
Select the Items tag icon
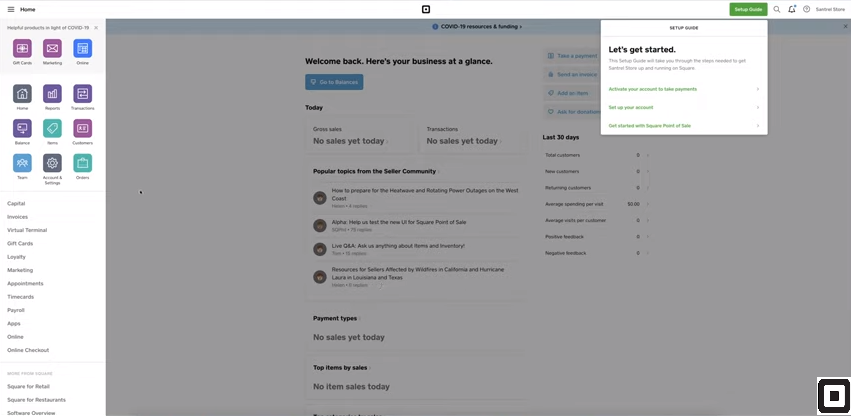click(52, 128)
